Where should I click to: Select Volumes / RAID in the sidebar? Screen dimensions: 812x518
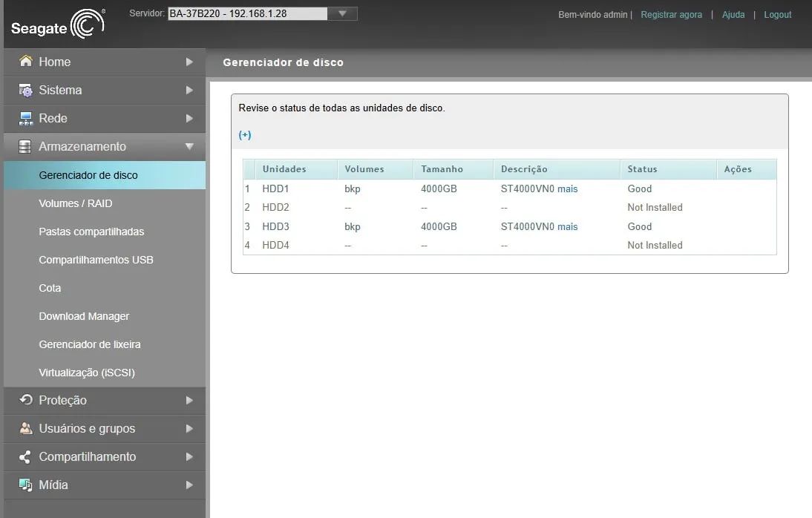coord(75,203)
